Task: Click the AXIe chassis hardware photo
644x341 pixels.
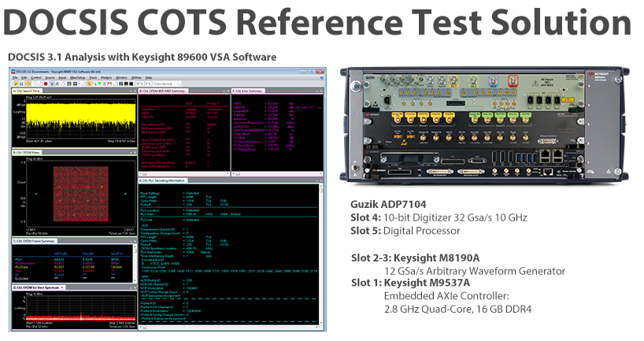Action: tap(485, 124)
